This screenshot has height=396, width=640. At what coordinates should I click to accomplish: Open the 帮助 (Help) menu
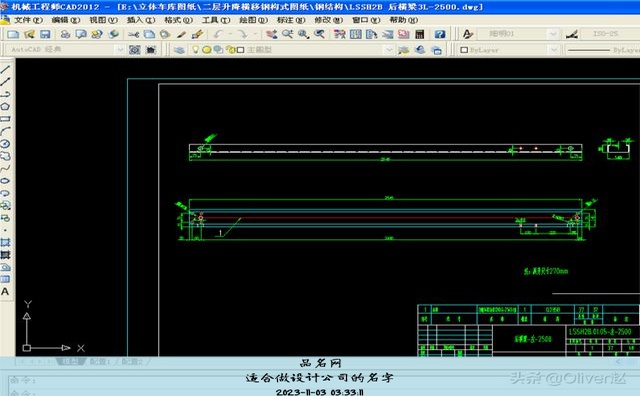click(x=403, y=20)
